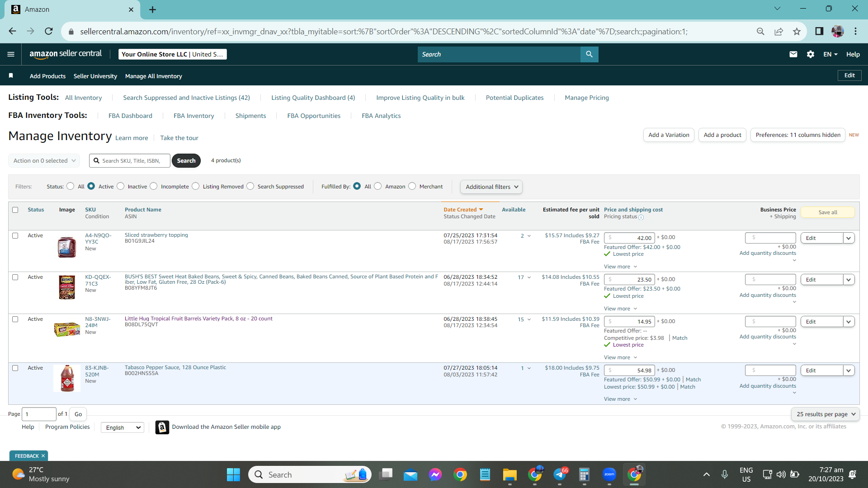Click the bookmark flag icon beside Add Products
This screenshot has height=488, width=868.
pos(11,75)
